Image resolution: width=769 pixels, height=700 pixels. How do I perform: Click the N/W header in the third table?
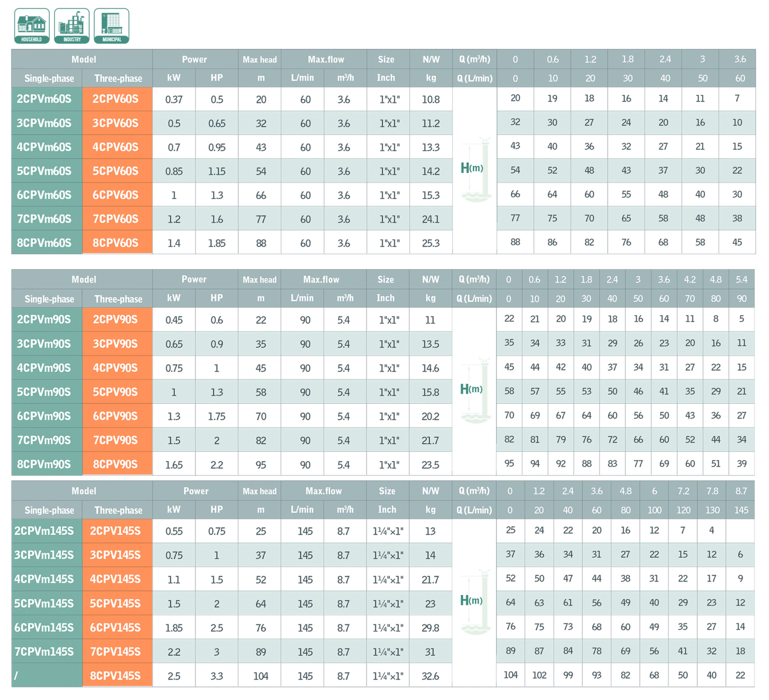tap(430, 491)
